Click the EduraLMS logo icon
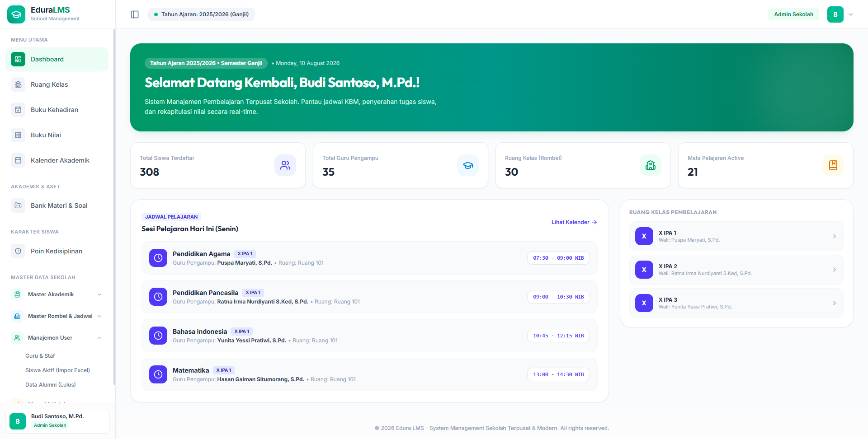 click(x=16, y=14)
